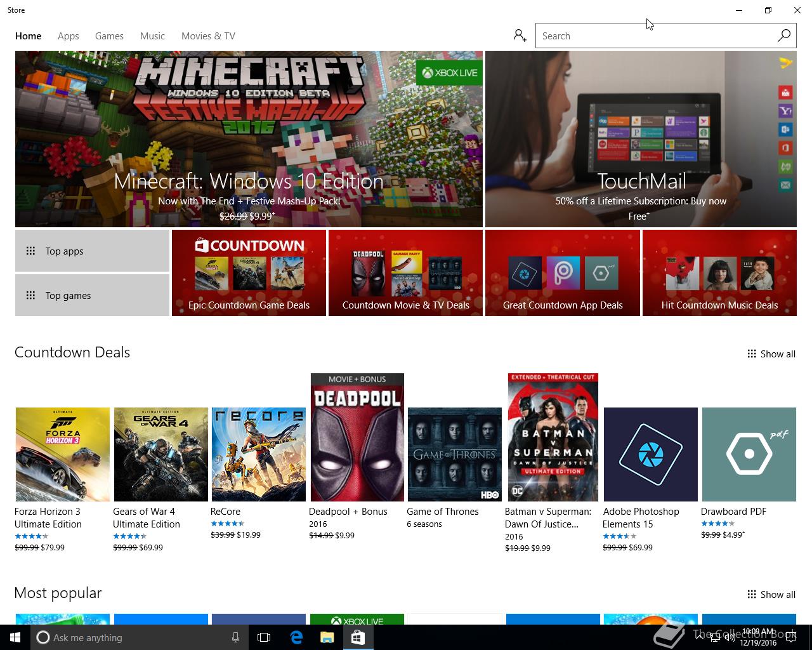Show all Most popular items
The width and height of the screenshot is (812, 650).
click(771, 594)
